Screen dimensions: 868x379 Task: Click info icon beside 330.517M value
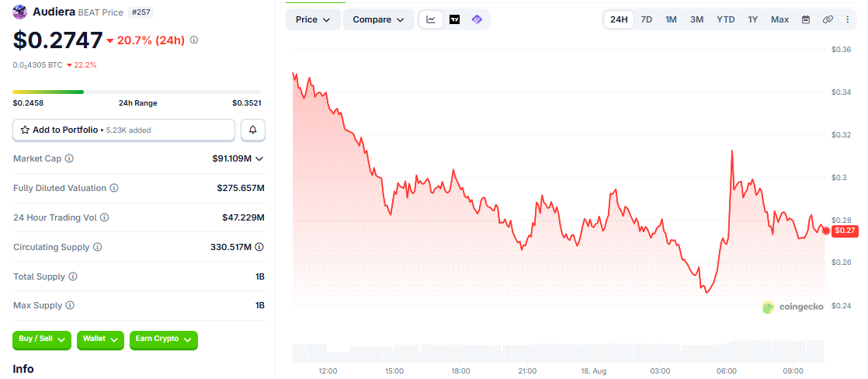(259, 247)
